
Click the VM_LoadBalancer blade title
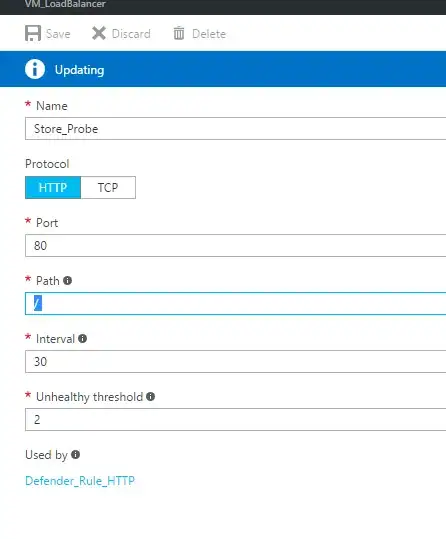(65, 4)
